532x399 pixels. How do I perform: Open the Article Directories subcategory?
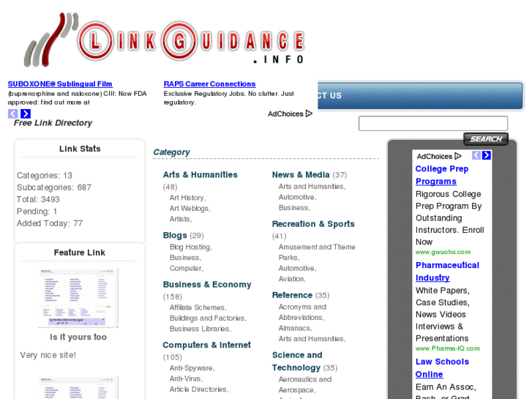pos(199,389)
